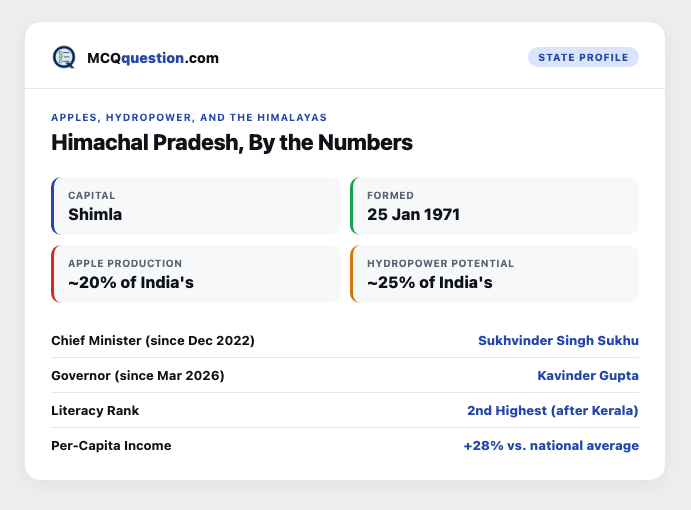This screenshot has height=510, width=691.
Task: Open the Sukhvinder Singh Sukhu link
Action: 558,340
